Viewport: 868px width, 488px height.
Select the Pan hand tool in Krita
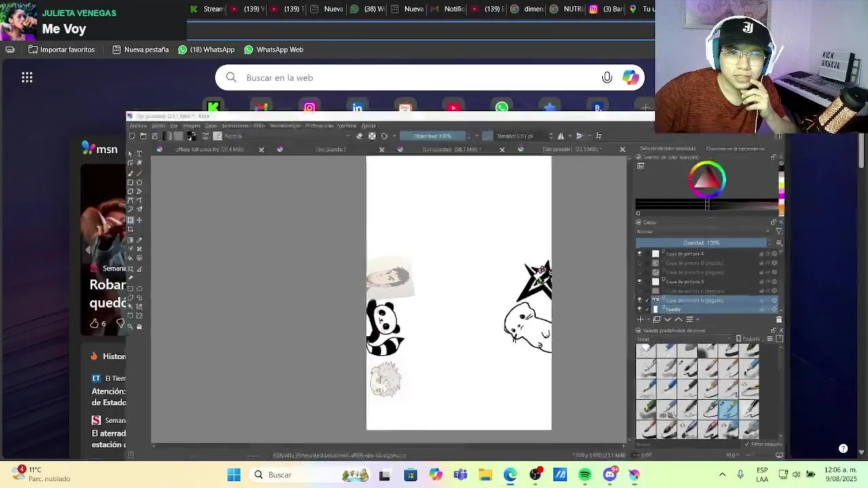139,326
